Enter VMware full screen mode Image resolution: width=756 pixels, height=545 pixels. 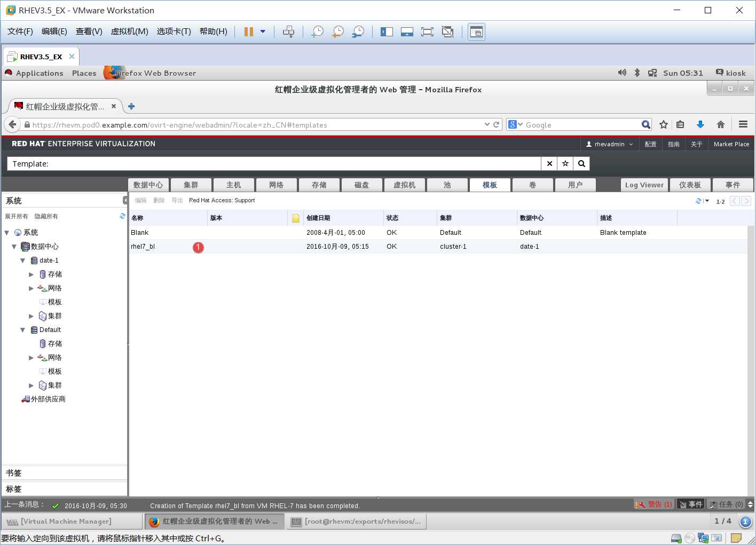coord(427,31)
